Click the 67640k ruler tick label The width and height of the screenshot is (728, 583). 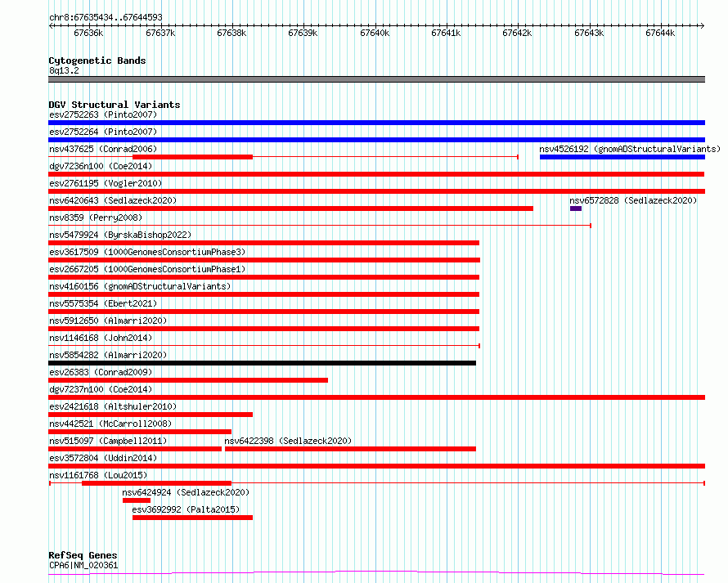point(375,34)
